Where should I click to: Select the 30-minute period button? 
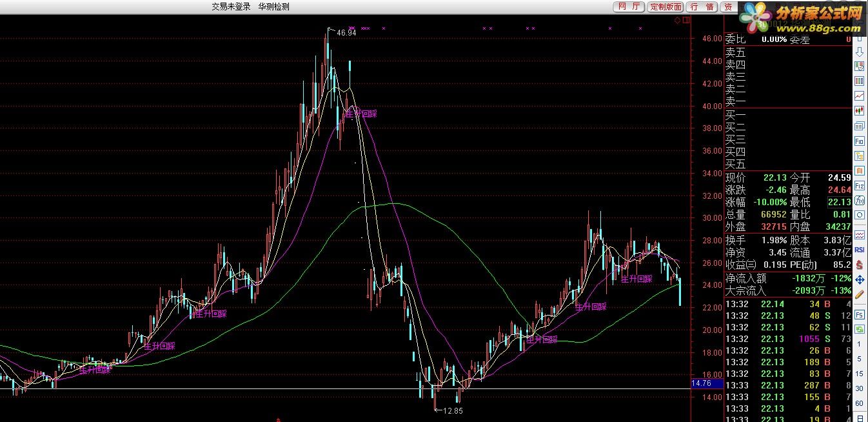coord(859,388)
